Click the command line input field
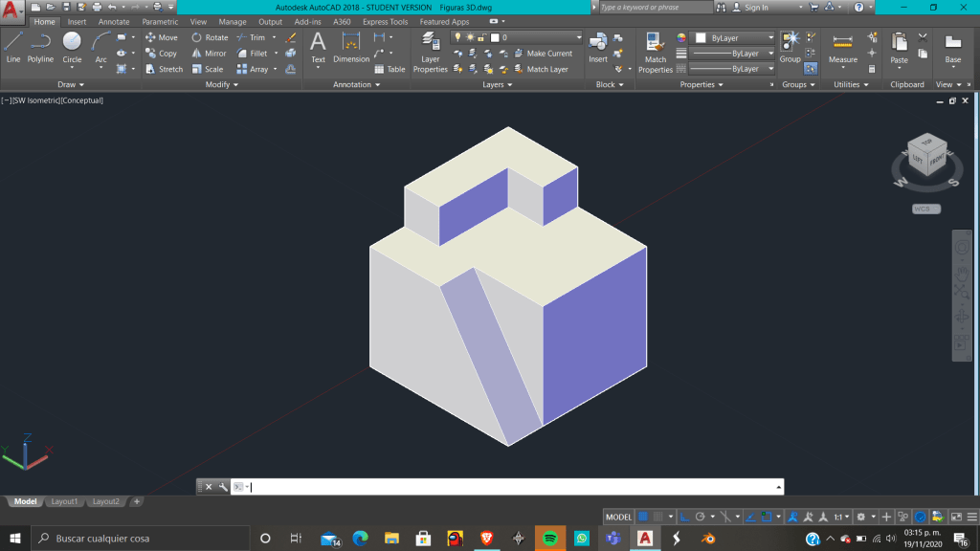This screenshot has width=980, height=551. click(507, 487)
